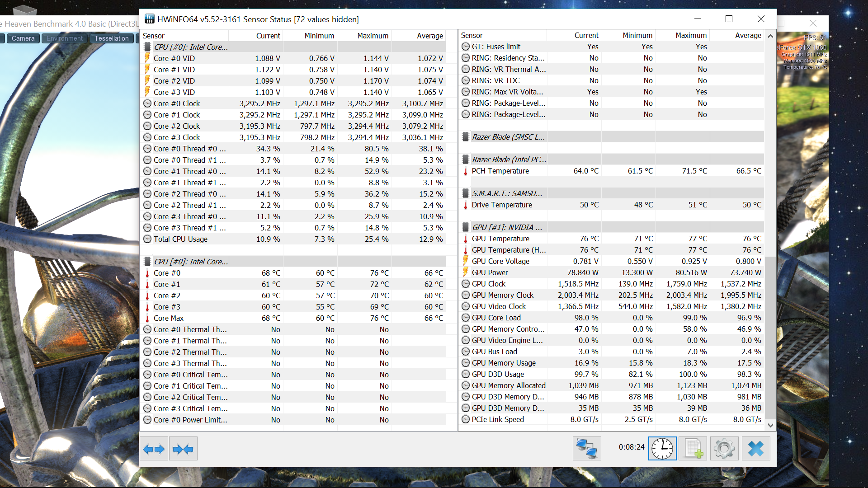Click the Razer Blade (SMSC chip icon
868x488 pixels.
466,137
